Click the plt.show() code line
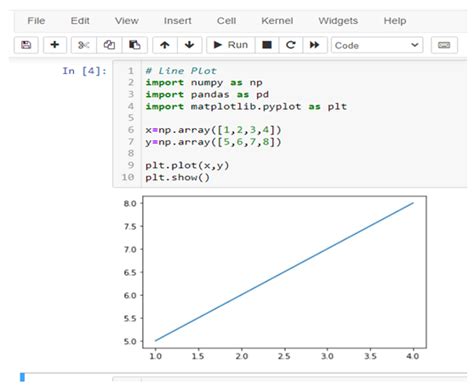 point(177,177)
